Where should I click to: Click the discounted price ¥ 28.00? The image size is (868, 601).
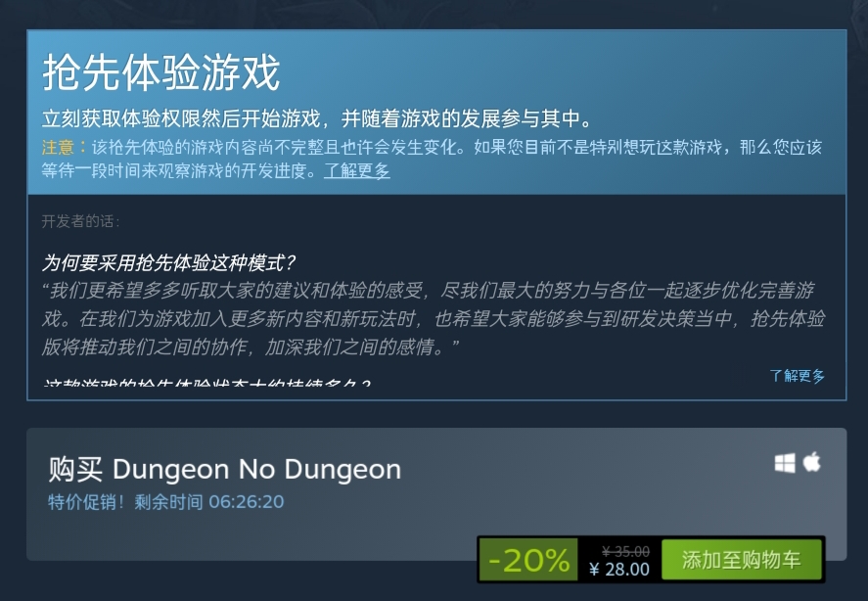[x=619, y=569]
